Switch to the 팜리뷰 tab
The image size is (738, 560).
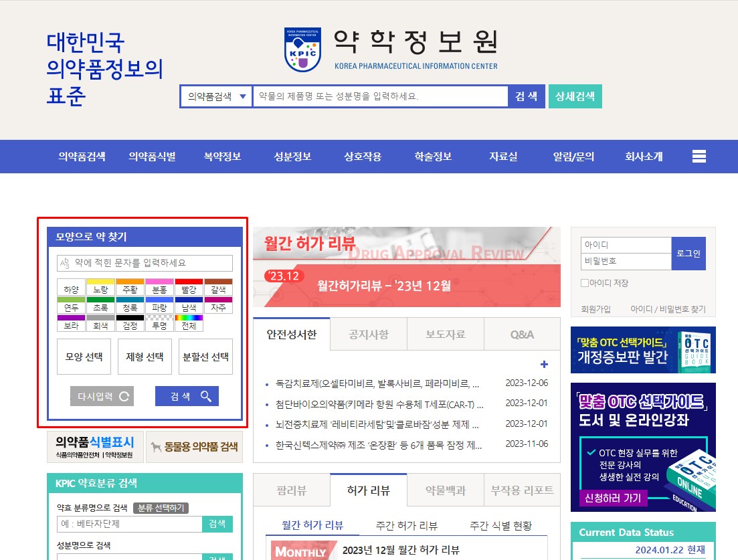click(291, 490)
